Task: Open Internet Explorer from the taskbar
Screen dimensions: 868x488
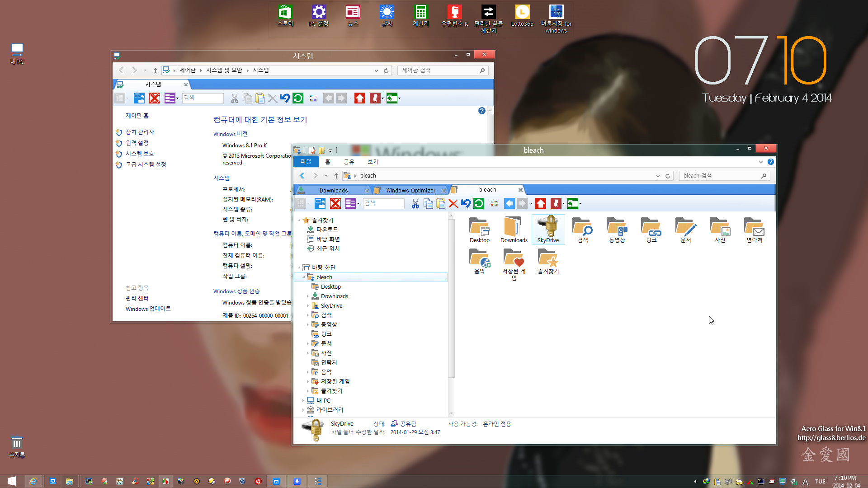Action: click(33, 481)
